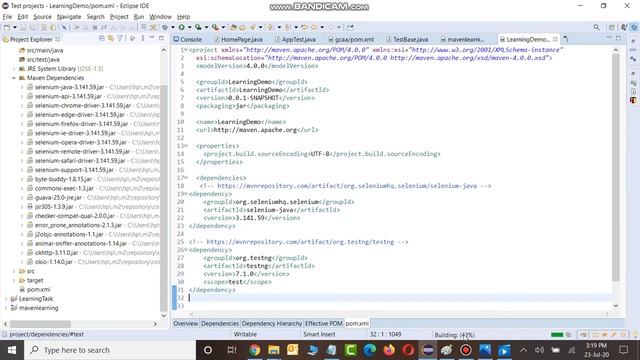Select pom.xml in Project Explorer
Viewport: 640px width, 360px height.
pos(35,289)
